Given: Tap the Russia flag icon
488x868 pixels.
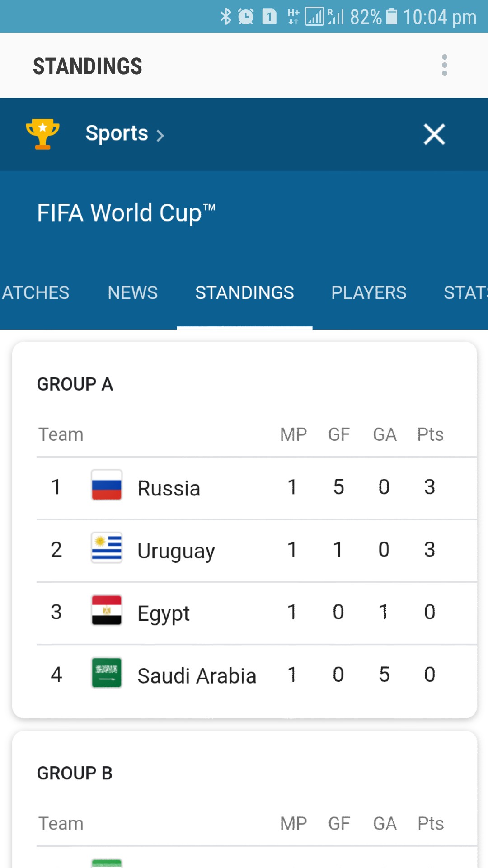Looking at the screenshot, I should pyautogui.click(x=107, y=485).
